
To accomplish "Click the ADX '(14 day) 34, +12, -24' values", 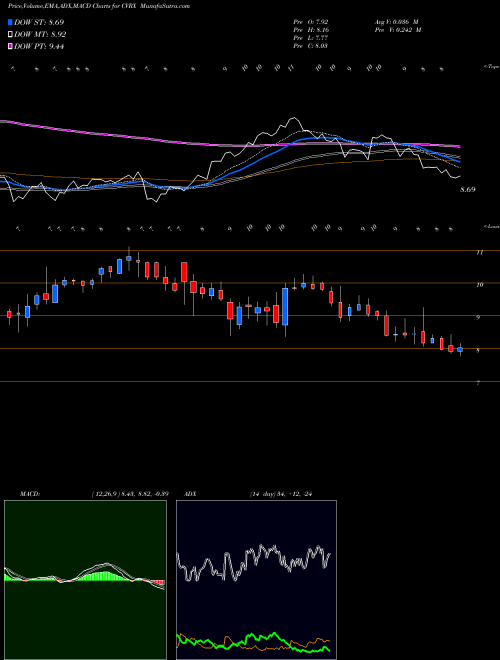I will coord(283,494).
